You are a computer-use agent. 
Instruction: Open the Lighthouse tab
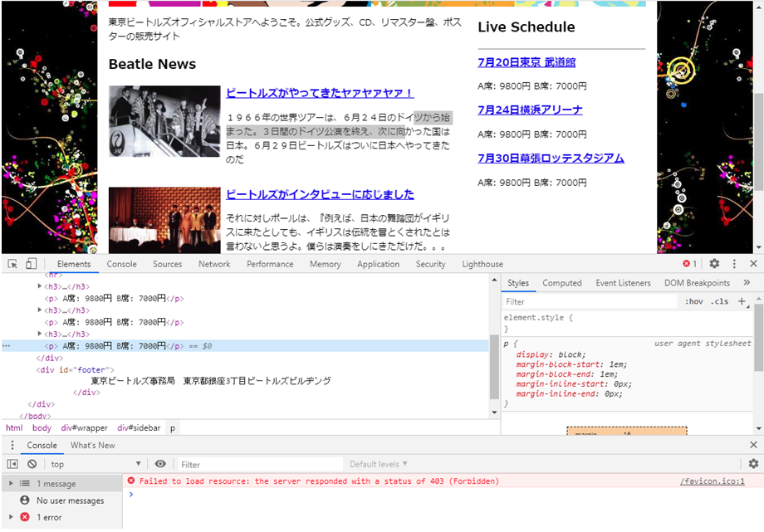point(482,264)
